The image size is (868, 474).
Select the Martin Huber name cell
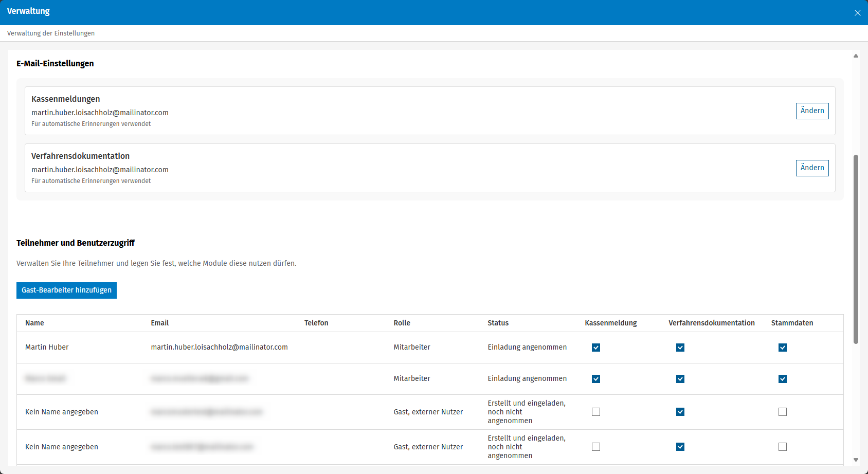[x=47, y=348]
